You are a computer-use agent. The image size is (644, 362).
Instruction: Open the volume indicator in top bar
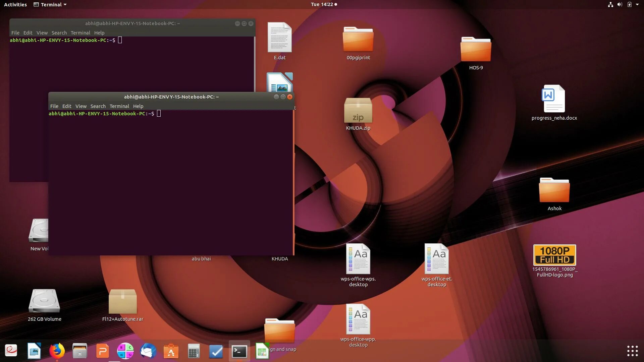[620, 4]
